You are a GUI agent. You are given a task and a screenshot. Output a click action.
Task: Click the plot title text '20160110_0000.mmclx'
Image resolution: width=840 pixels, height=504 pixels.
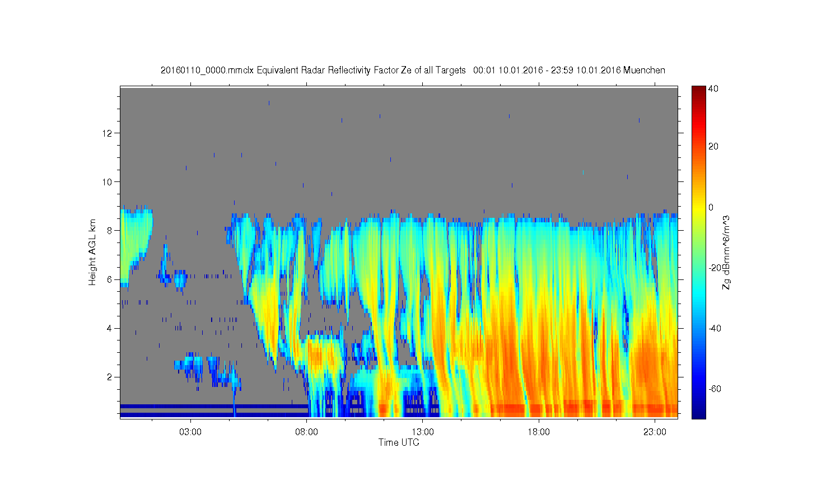point(207,71)
